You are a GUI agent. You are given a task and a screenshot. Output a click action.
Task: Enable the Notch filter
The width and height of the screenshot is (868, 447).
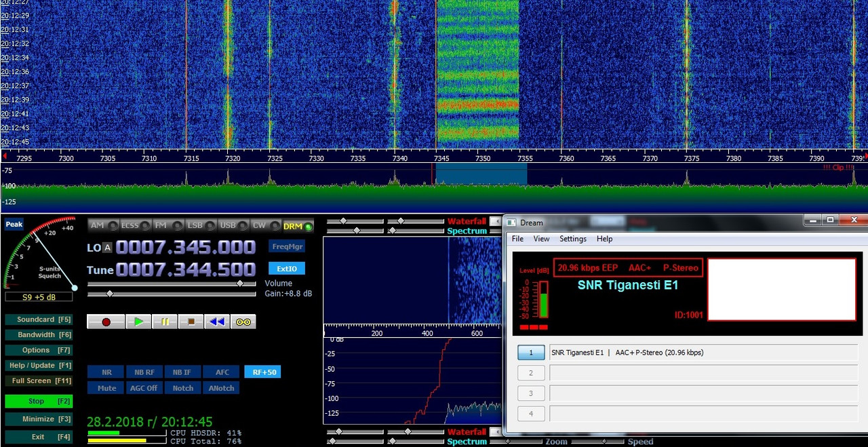[x=183, y=388]
